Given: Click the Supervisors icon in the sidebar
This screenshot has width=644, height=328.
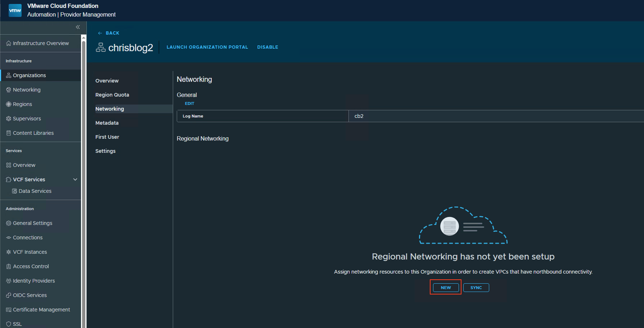Looking at the screenshot, I should [x=9, y=119].
